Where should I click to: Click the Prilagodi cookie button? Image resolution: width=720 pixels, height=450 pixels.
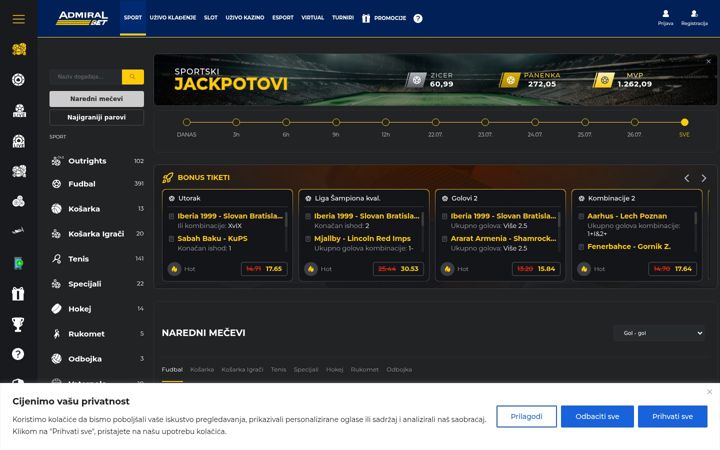(x=526, y=416)
